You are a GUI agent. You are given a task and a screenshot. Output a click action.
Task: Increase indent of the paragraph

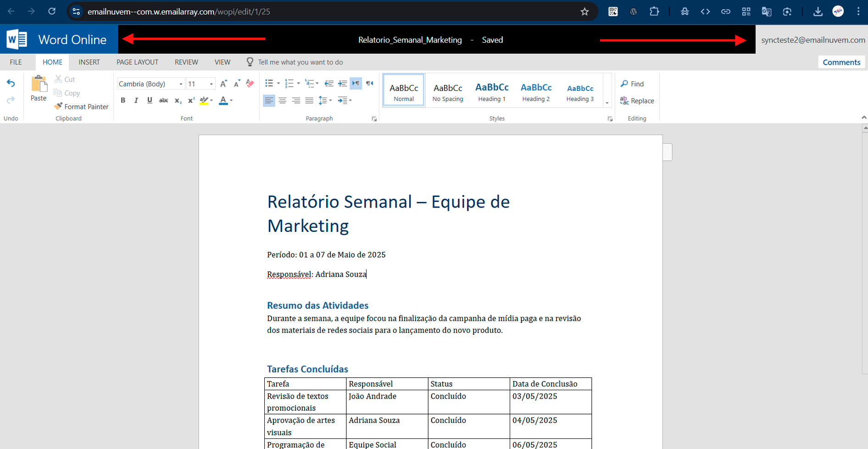[342, 84]
